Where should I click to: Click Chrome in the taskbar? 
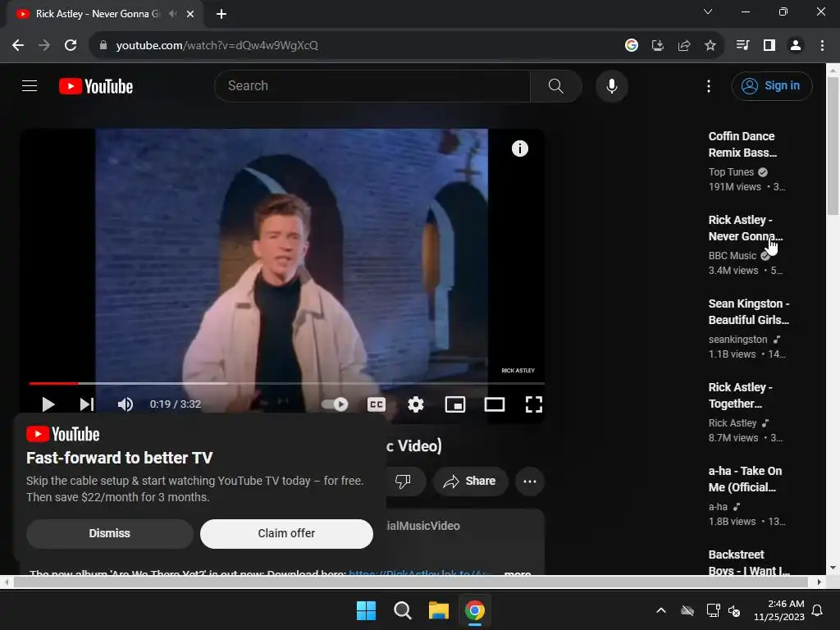475,610
